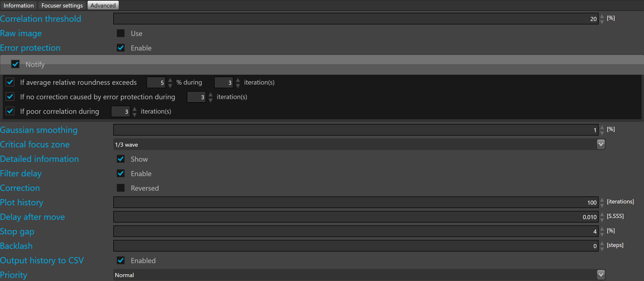Check the Correction Reversed checkbox
Viewport: 644px width, 281px height.
[x=121, y=188]
